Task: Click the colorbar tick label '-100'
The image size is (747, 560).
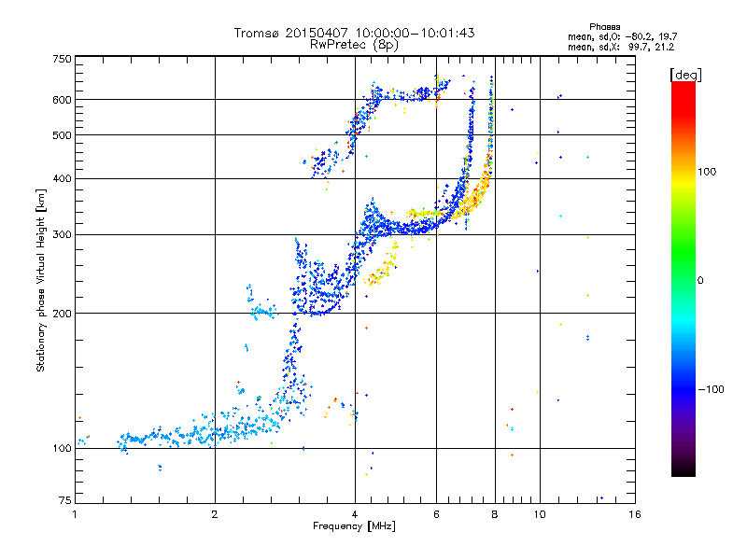Action: click(712, 389)
